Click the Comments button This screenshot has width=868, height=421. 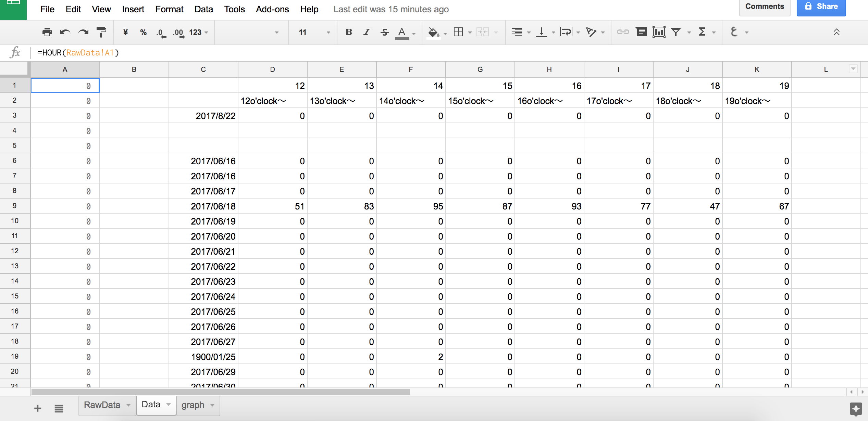pos(765,7)
